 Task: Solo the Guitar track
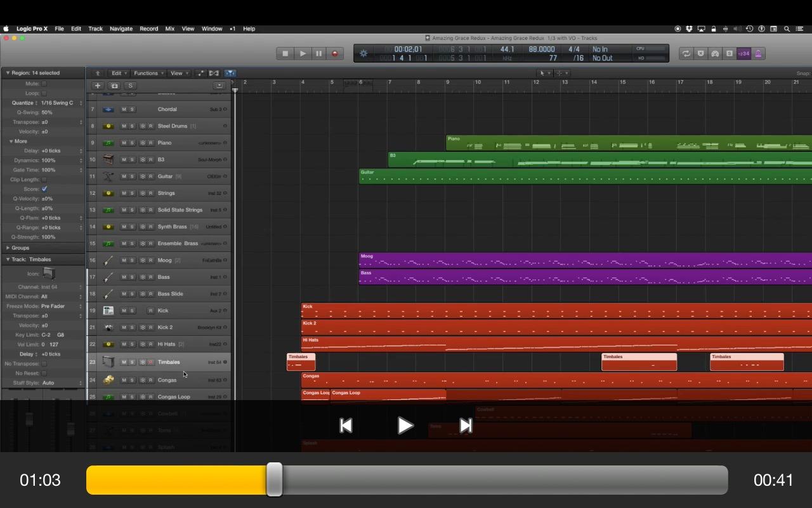[x=132, y=177]
